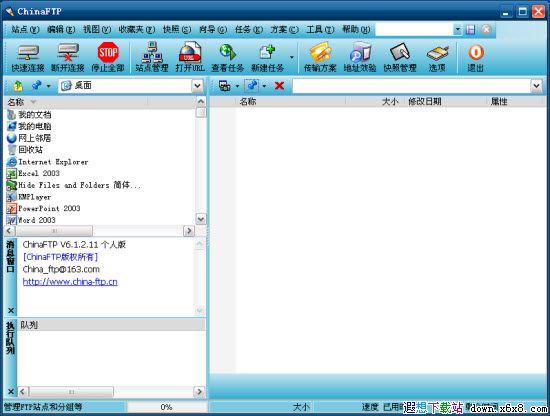Viewport: 550px width, 416px height.
Task: Close the 消息窗口 message panel
Action: point(11,310)
